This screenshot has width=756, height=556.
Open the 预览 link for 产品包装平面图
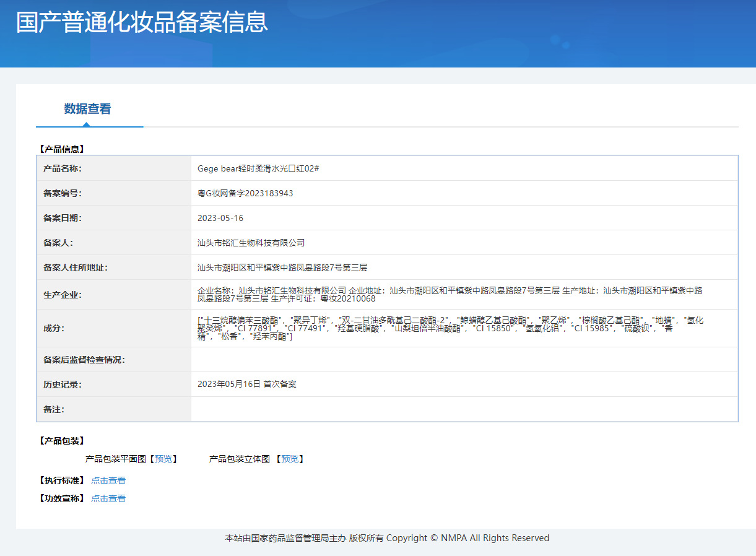tap(163, 459)
